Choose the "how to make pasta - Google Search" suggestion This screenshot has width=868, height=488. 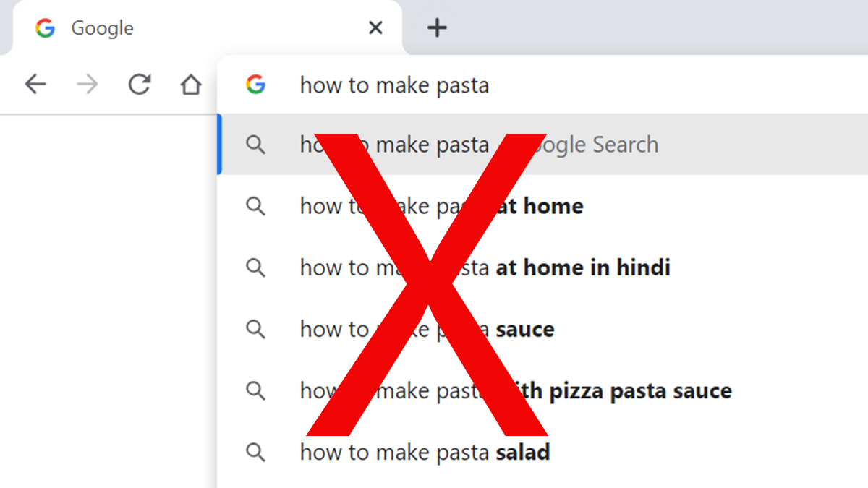click(x=479, y=145)
